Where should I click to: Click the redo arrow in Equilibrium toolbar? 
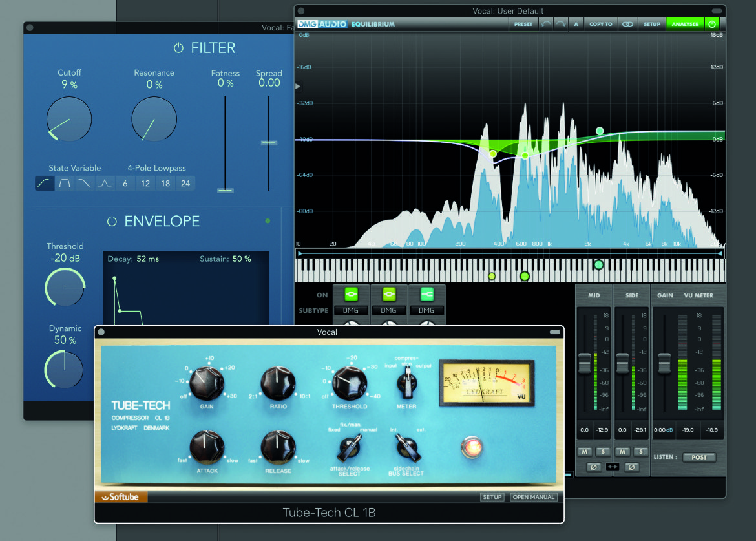tap(560, 24)
